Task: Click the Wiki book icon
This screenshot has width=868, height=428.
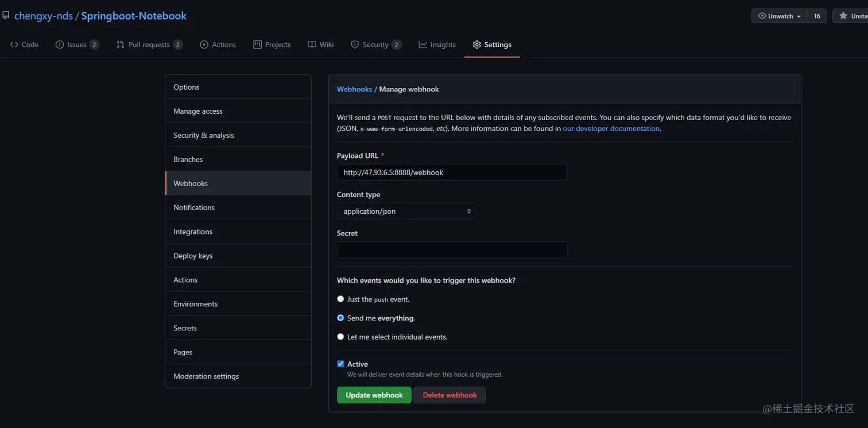Action: [312, 45]
